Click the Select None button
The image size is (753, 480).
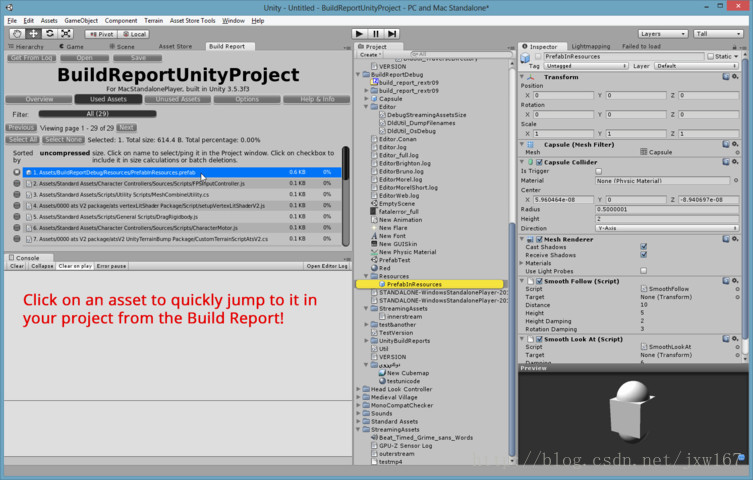point(63,140)
